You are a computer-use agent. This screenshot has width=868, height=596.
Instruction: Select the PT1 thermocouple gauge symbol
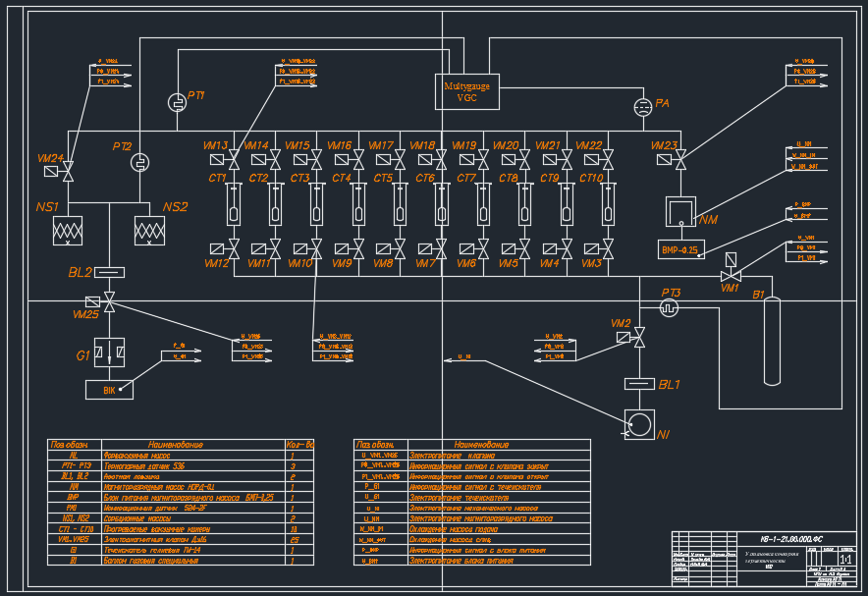click(178, 102)
